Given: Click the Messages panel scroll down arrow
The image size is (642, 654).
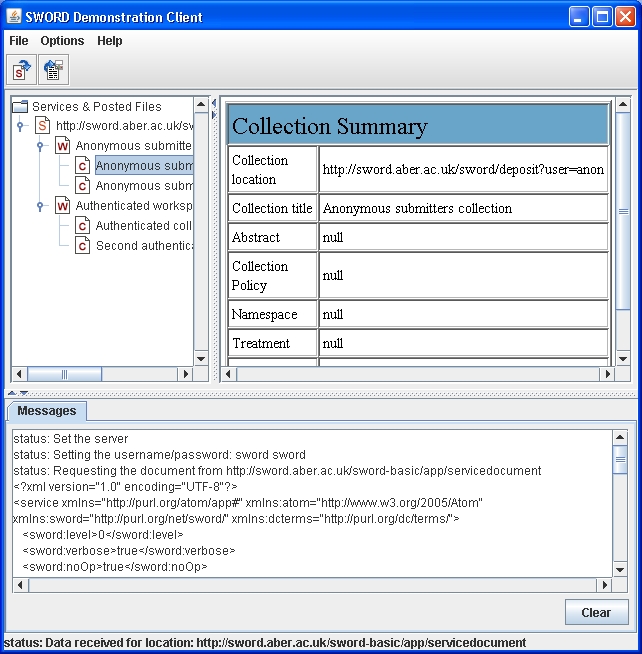Looking at the screenshot, I should click(x=620, y=567).
